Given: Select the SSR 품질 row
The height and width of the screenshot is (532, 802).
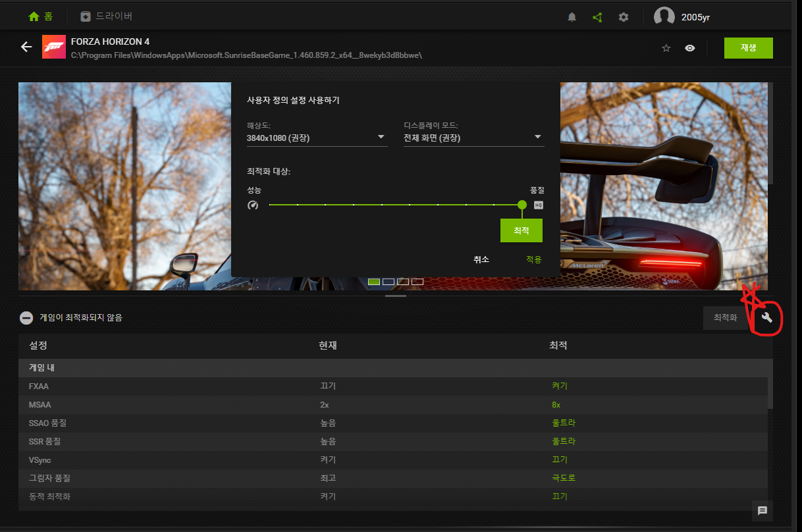Looking at the screenshot, I should click(x=393, y=441).
